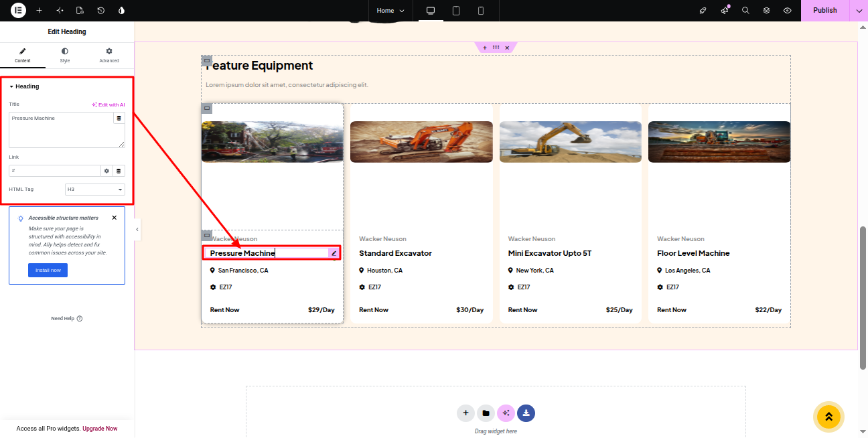Click yellow scroll-to-top button
The width and height of the screenshot is (868, 438).
click(x=828, y=417)
